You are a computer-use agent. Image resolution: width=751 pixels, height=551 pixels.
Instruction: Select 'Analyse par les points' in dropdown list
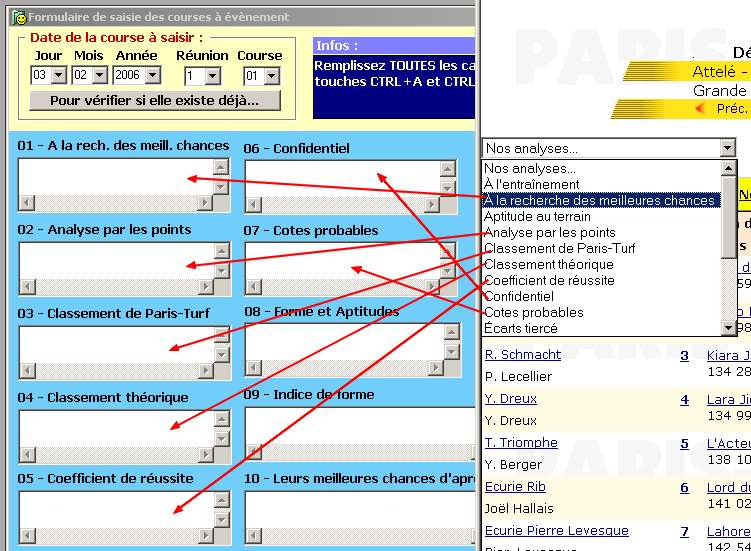602,232
